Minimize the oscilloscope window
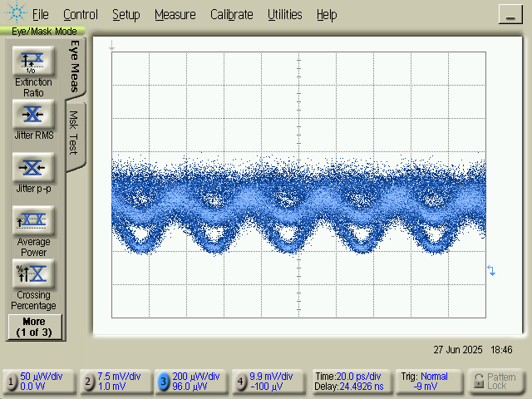Viewport: 532px width, 399px height. [510, 14]
